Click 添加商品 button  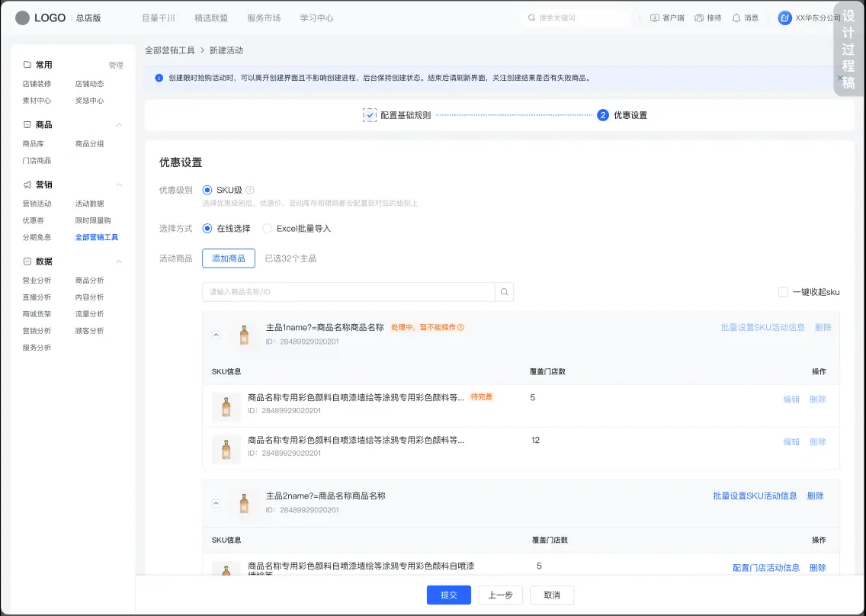[229, 258]
